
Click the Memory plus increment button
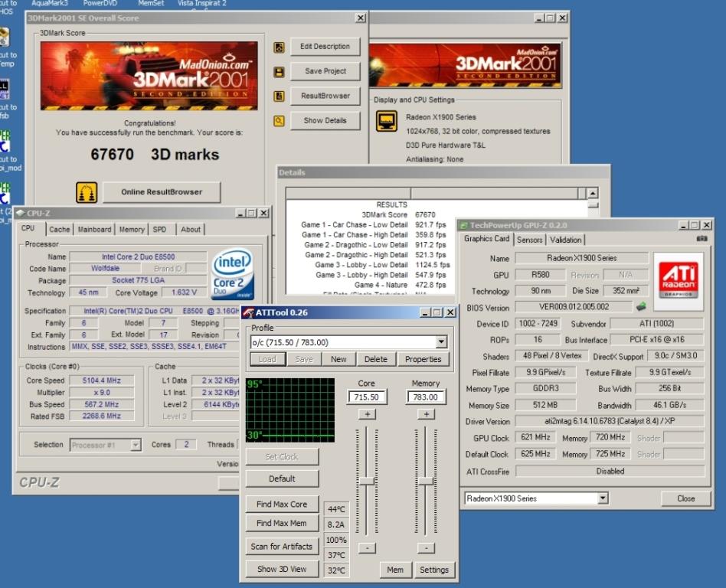427,414
